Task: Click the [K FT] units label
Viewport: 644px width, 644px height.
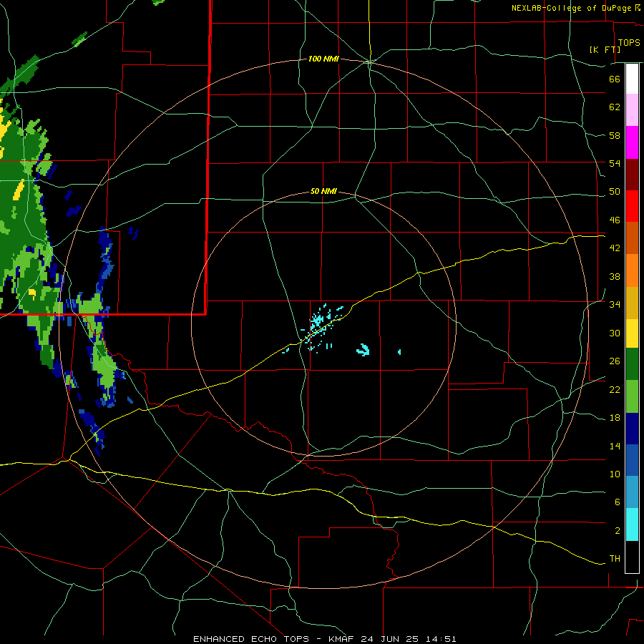Action: [x=605, y=49]
